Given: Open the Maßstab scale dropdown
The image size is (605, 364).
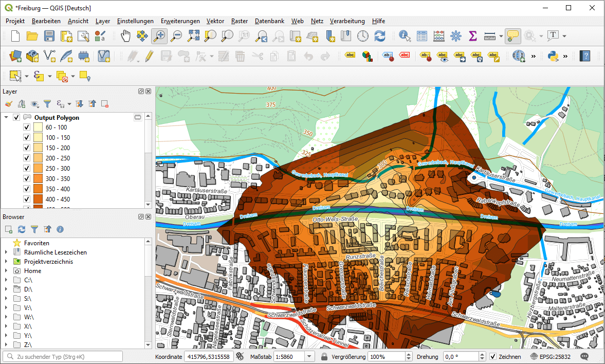Looking at the screenshot, I should coord(309,356).
